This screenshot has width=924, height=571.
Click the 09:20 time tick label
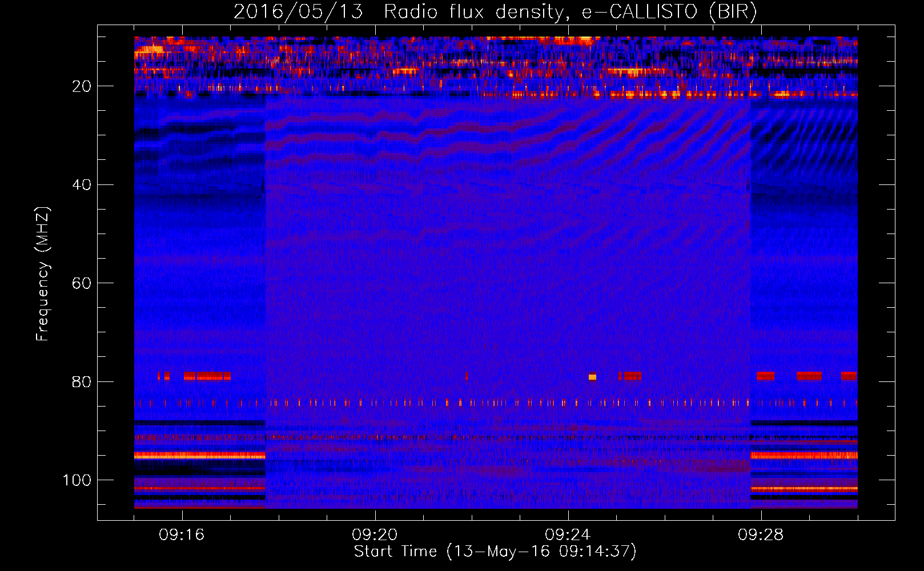pos(375,535)
